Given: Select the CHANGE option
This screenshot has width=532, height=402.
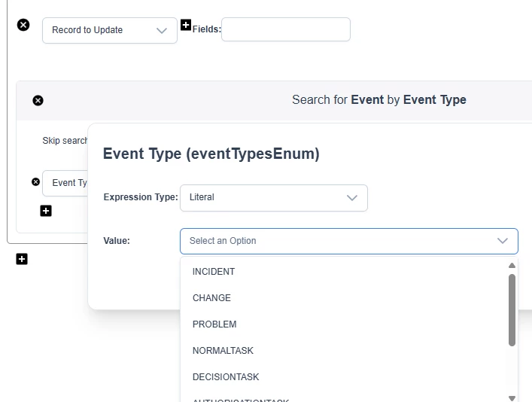Looking at the screenshot, I should click(x=211, y=298).
